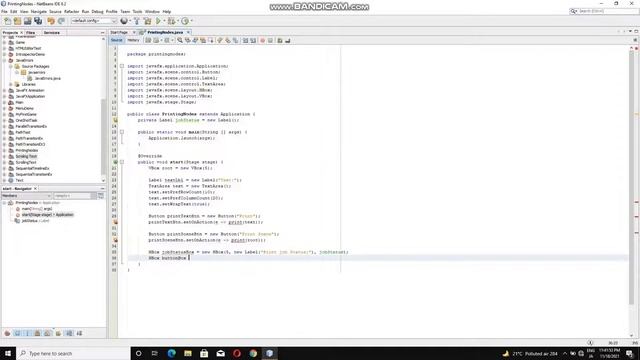The image size is (640, 360).
Task: Switch to the Files tab
Action: pos(31,33)
